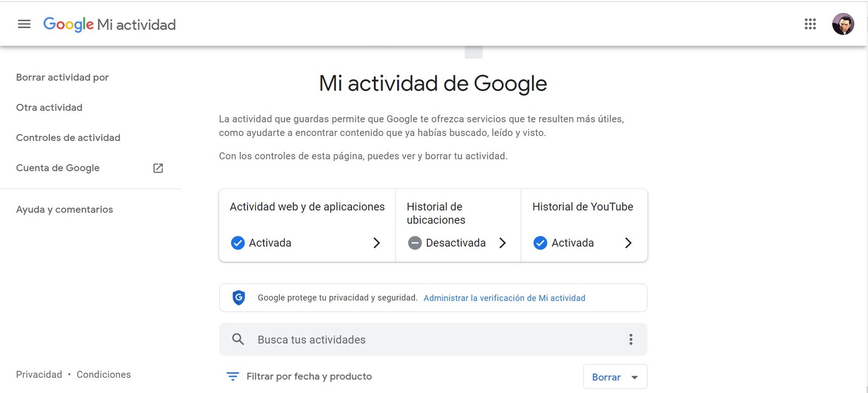Open the Google apps grid
The width and height of the screenshot is (868, 393).
click(810, 24)
